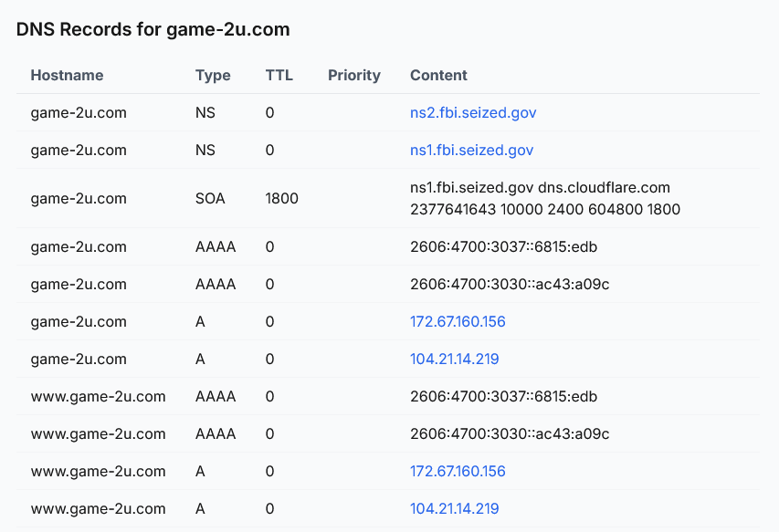Click the SOA record content text
The width and height of the screenshot is (779, 532).
pyautogui.click(x=545, y=199)
